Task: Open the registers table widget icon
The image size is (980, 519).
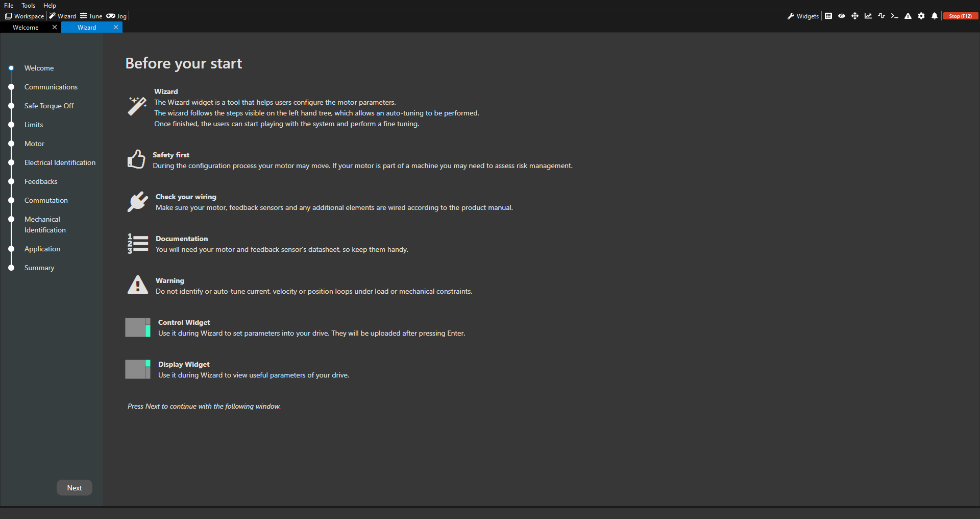Action: click(x=829, y=16)
